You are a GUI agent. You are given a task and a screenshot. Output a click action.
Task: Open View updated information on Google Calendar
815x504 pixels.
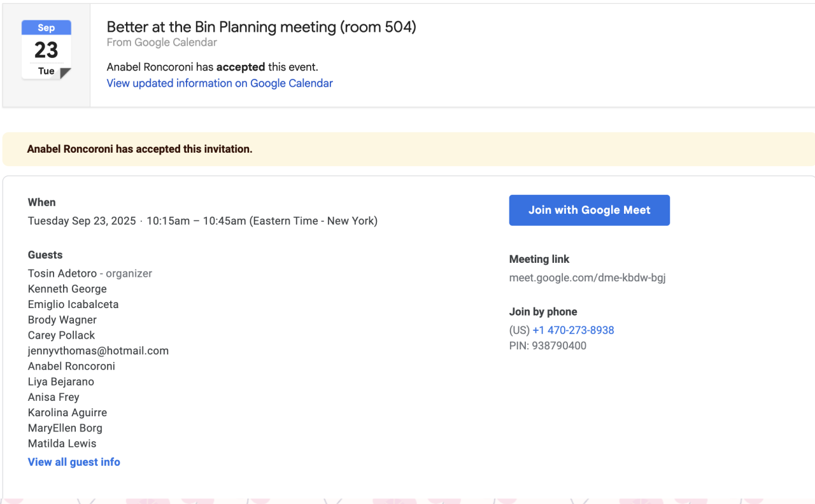tap(220, 83)
